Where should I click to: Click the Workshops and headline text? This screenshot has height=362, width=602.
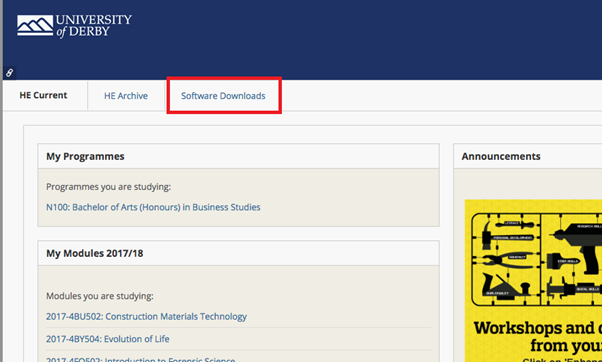(538, 328)
